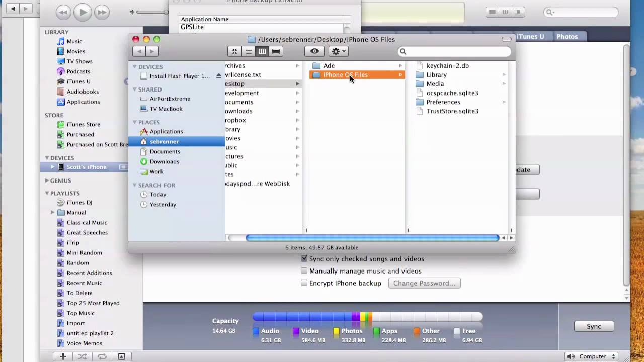Enable Manually manage music and videos
This screenshot has height=362, width=644.
[x=304, y=271]
